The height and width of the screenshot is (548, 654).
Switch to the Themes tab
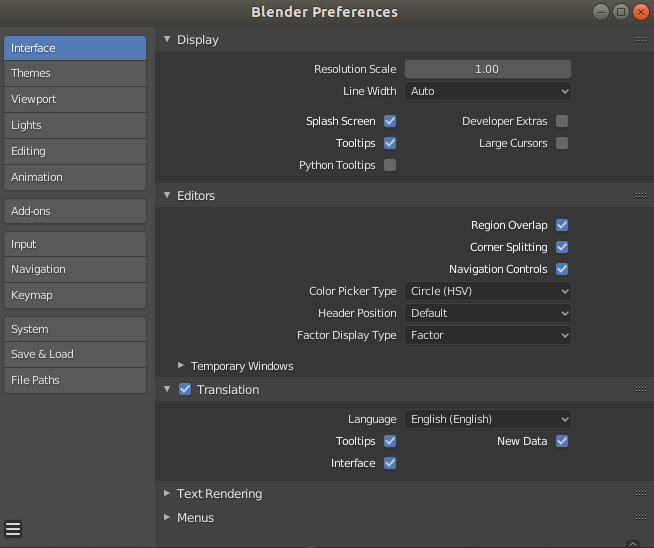tap(75, 73)
